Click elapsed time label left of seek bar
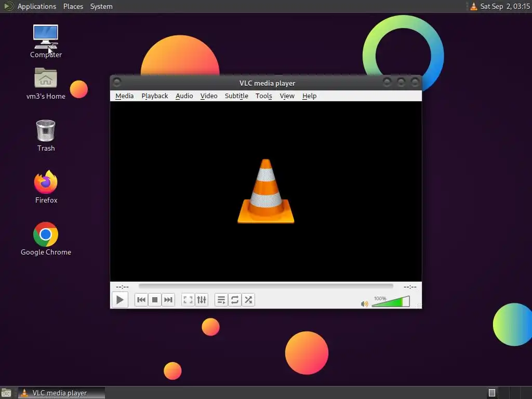 [122, 287]
